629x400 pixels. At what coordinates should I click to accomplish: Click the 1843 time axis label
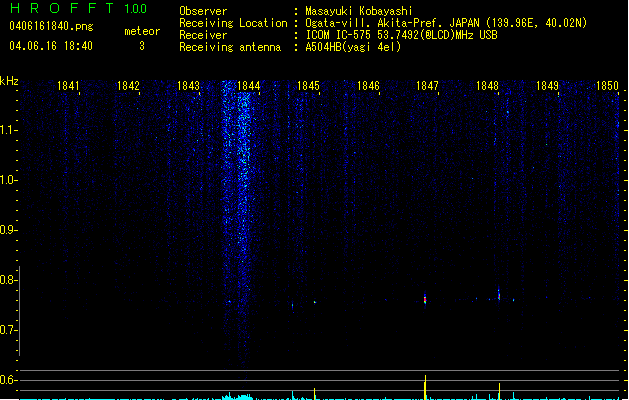(188, 85)
